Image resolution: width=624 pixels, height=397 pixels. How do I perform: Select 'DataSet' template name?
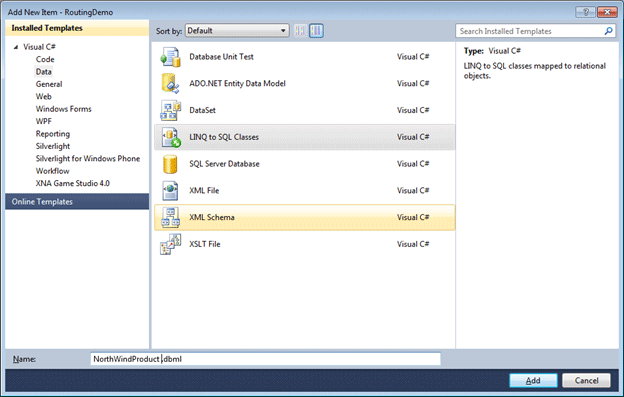point(202,110)
